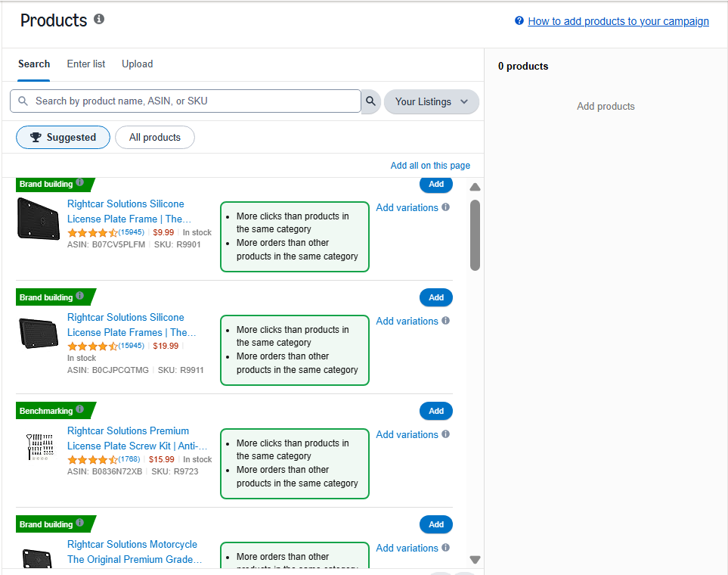The width and height of the screenshot is (728, 575).
Task: Click the ASIN: B0836N72XB text
Action: click(105, 471)
